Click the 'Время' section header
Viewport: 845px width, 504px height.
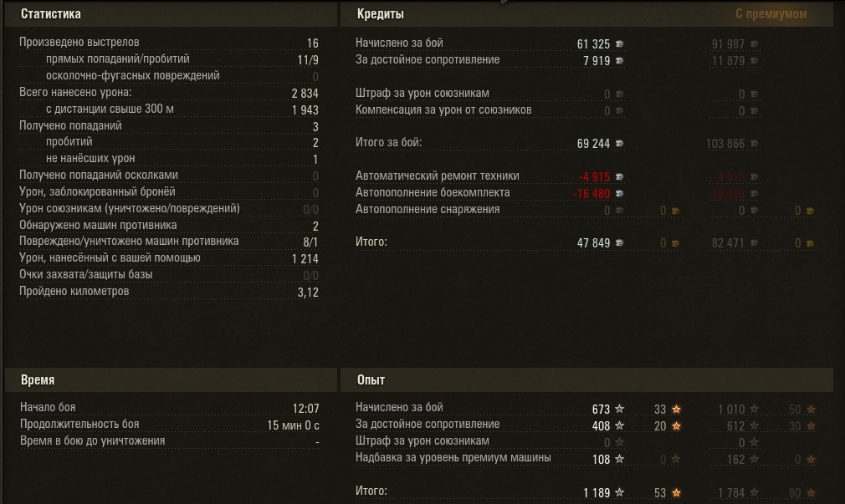coord(38,380)
